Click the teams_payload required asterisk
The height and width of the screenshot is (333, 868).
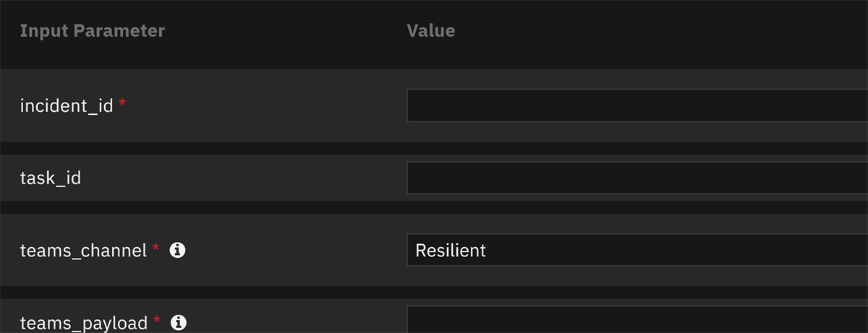point(156,321)
